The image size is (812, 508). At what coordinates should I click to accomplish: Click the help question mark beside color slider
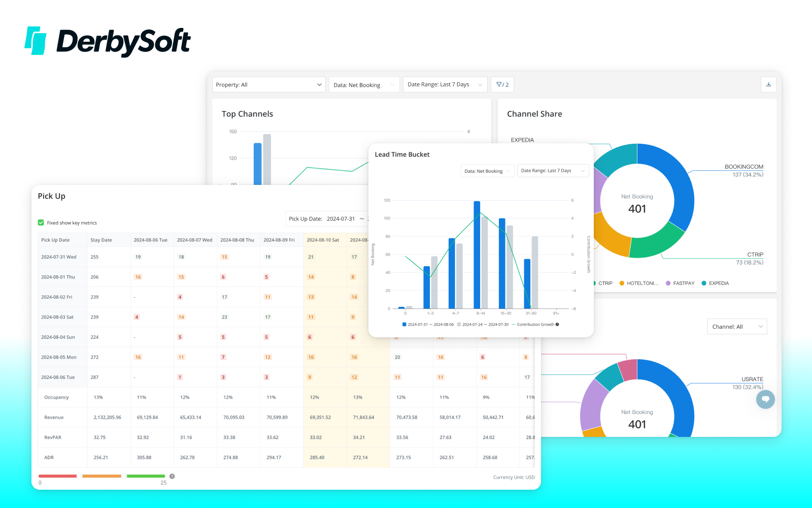pyautogui.click(x=172, y=477)
